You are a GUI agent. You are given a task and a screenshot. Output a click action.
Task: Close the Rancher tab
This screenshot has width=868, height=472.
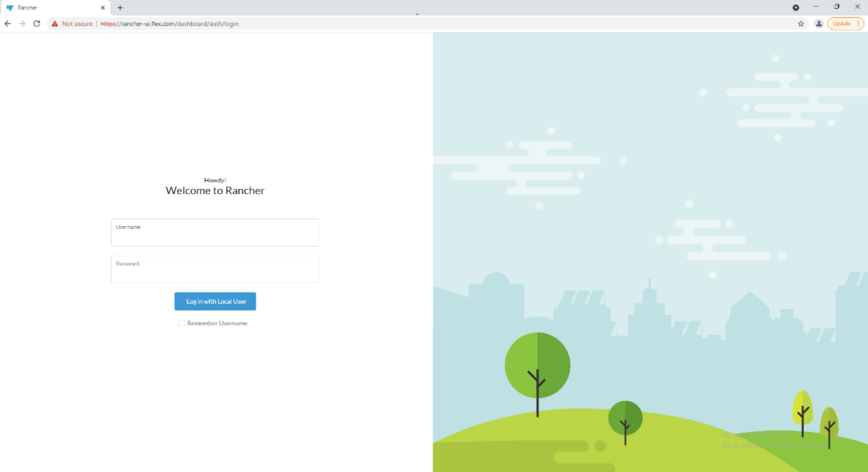103,8
